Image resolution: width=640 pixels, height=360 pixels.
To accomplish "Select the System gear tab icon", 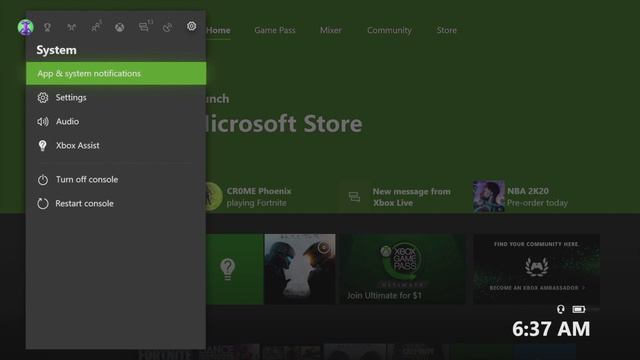I will coord(191,26).
